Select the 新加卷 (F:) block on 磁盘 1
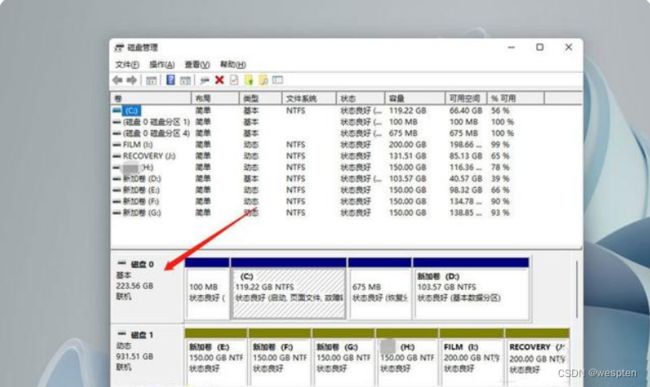This screenshot has height=387, width=650. 280,358
